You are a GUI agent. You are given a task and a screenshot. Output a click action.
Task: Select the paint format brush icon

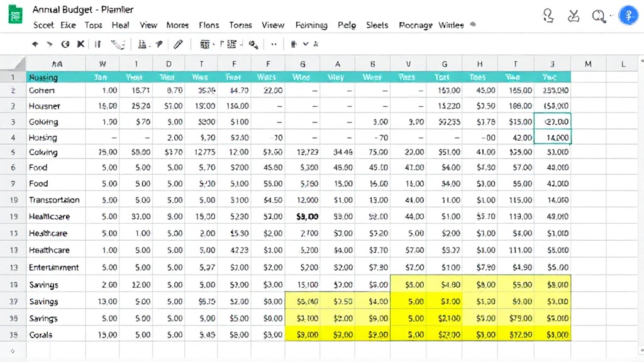(118, 45)
